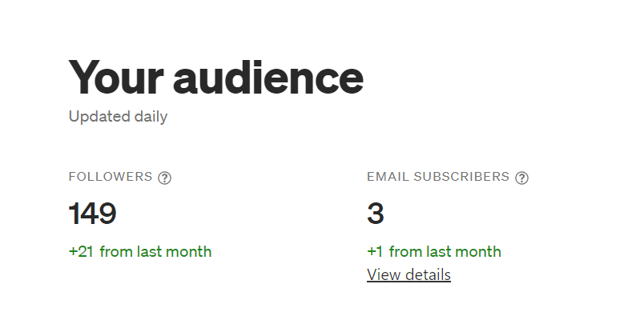Viewport: 644px width, 332px height.
Task: Click the word 'SUBSCRIBERS' in the label
Action: click(461, 177)
